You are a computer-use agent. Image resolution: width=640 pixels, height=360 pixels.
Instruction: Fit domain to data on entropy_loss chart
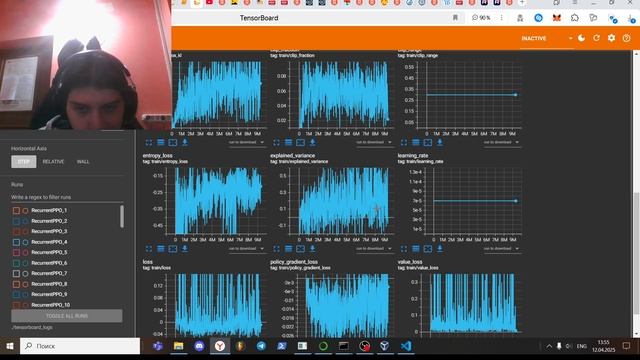[173, 249]
